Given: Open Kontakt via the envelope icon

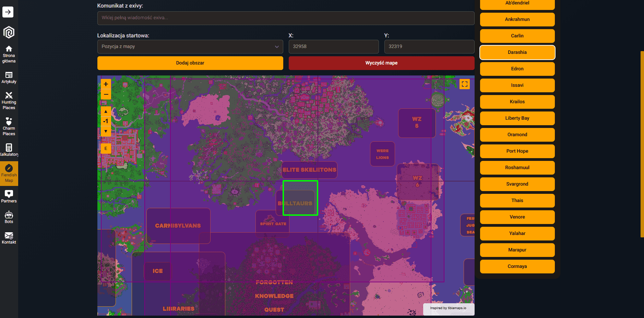Looking at the screenshot, I should pos(9,237).
